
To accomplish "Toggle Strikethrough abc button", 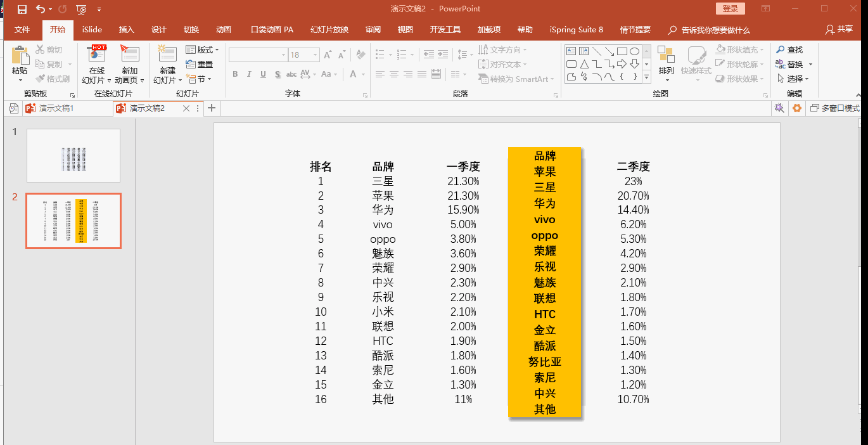I will [x=291, y=74].
